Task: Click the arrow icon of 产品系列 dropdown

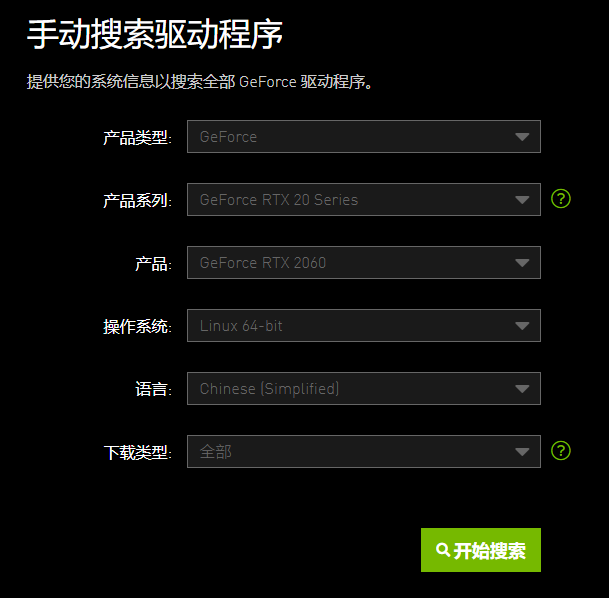Action: click(522, 200)
